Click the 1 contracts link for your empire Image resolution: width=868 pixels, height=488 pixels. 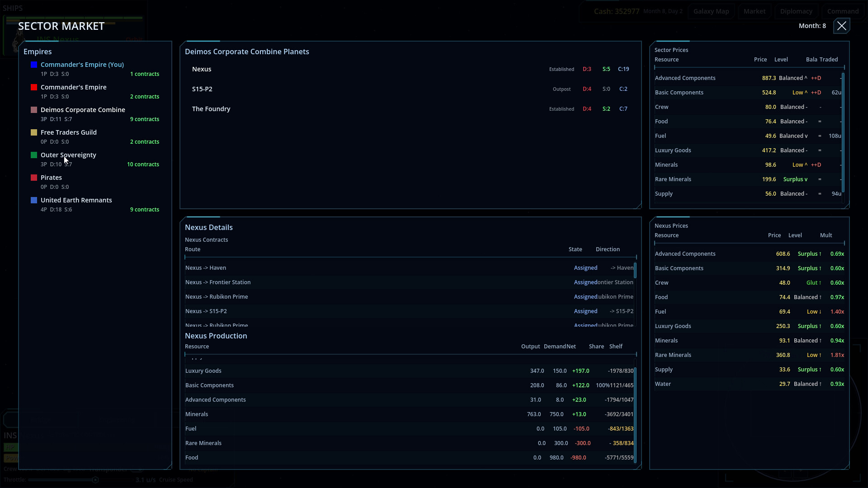(145, 74)
